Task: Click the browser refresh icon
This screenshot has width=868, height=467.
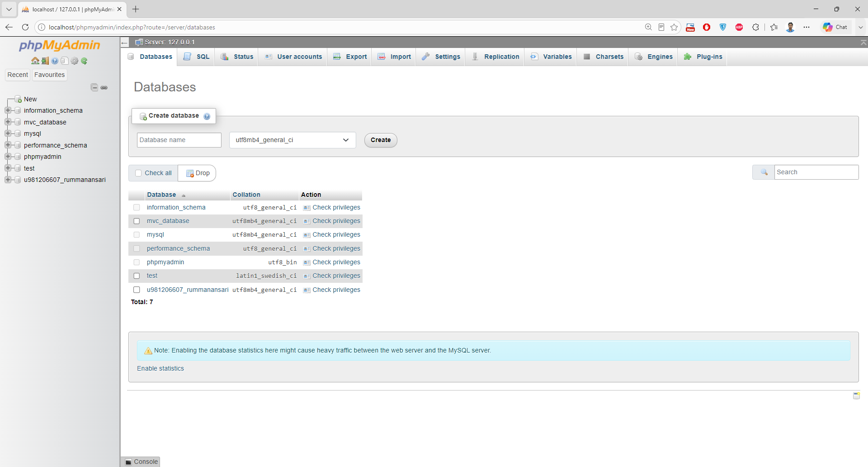Action: point(25,27)
